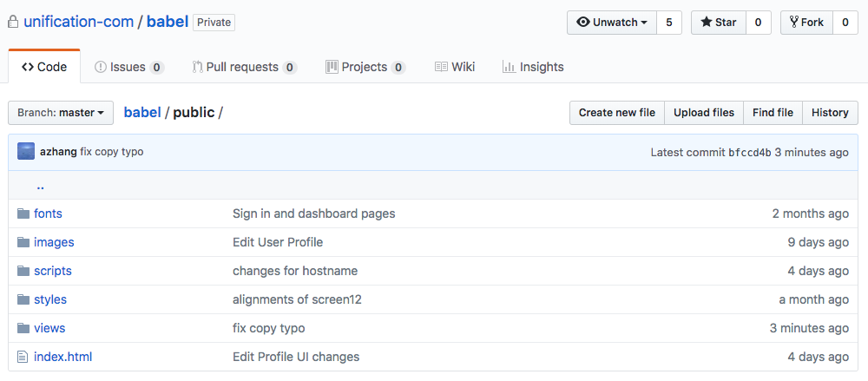
Task: Click the '9 days ago' timestamp
Action: tap(819, 242)
